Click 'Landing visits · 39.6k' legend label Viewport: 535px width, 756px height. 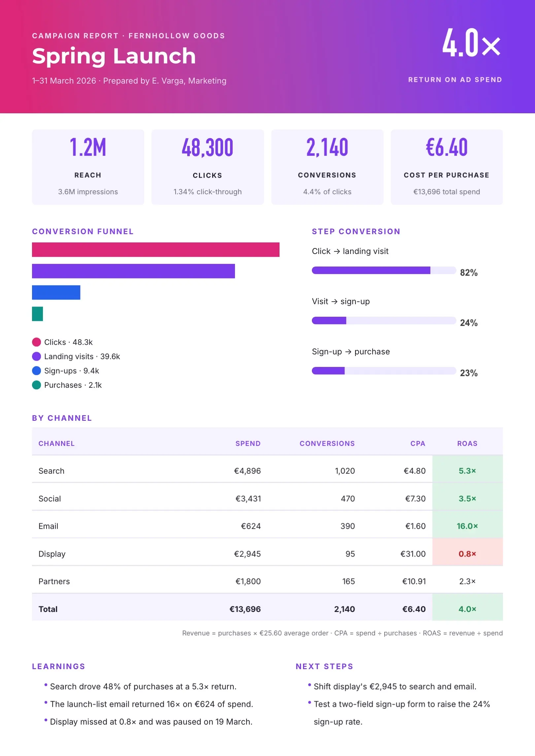pyautogui.click(x=82, y=356)
